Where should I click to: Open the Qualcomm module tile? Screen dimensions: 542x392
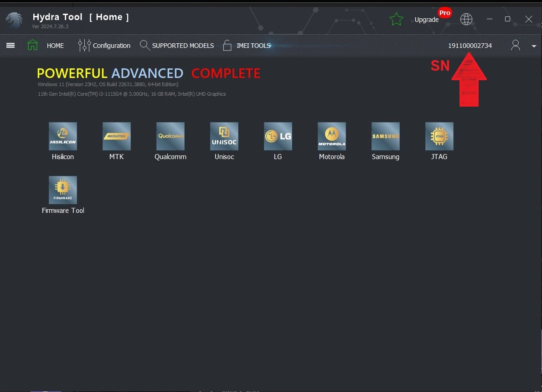[x=170, y=136]
